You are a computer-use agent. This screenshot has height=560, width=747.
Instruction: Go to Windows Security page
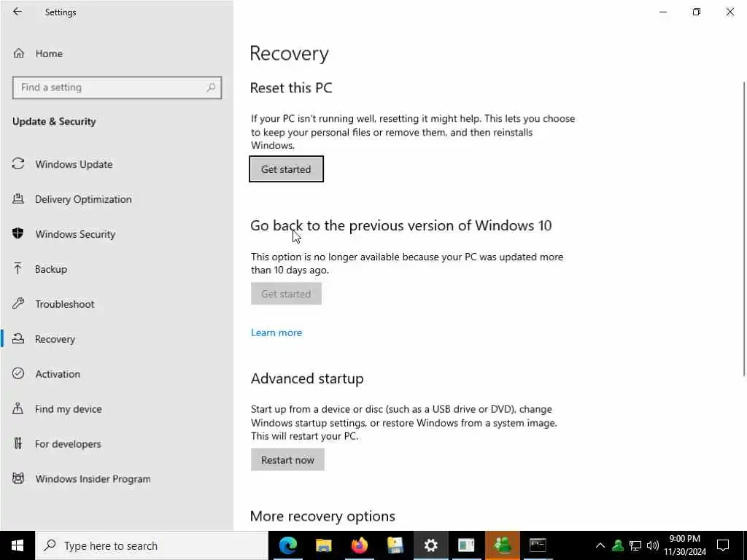(75, 234)
